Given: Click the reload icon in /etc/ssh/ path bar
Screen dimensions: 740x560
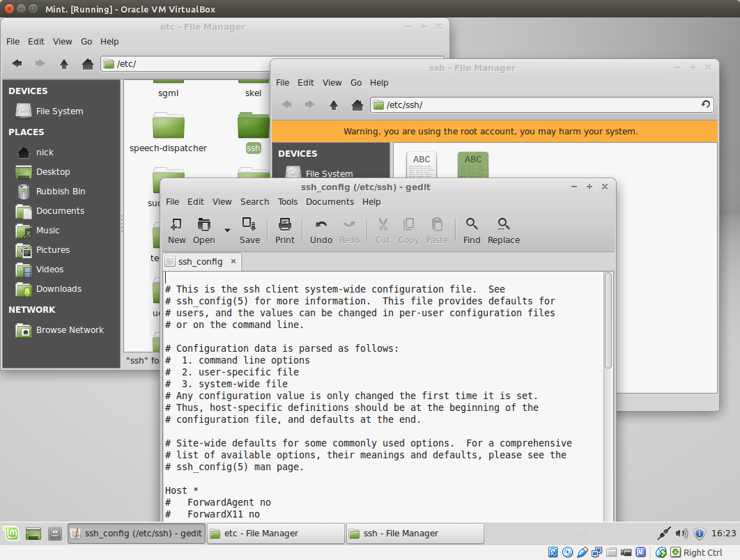Looking at the screenshot, I should pos(705,104).
